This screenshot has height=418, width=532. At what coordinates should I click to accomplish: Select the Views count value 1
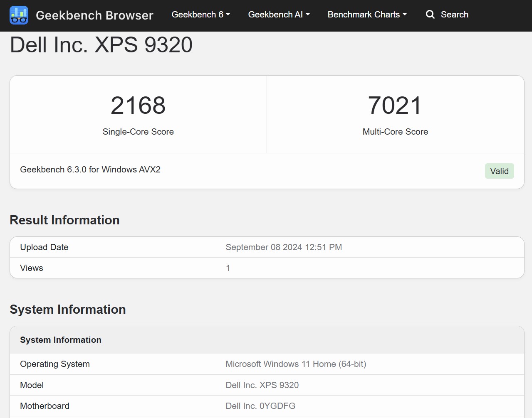[x=228, y=268]
